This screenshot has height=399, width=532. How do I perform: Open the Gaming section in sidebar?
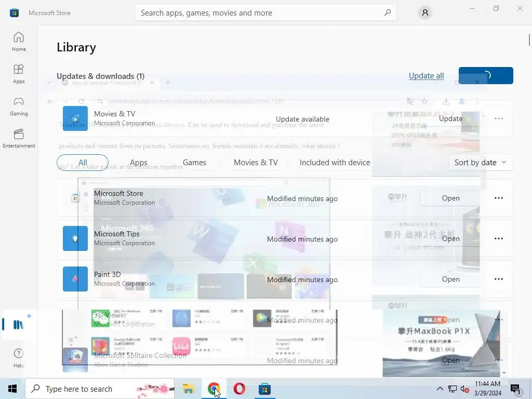[x=19, y=106]
